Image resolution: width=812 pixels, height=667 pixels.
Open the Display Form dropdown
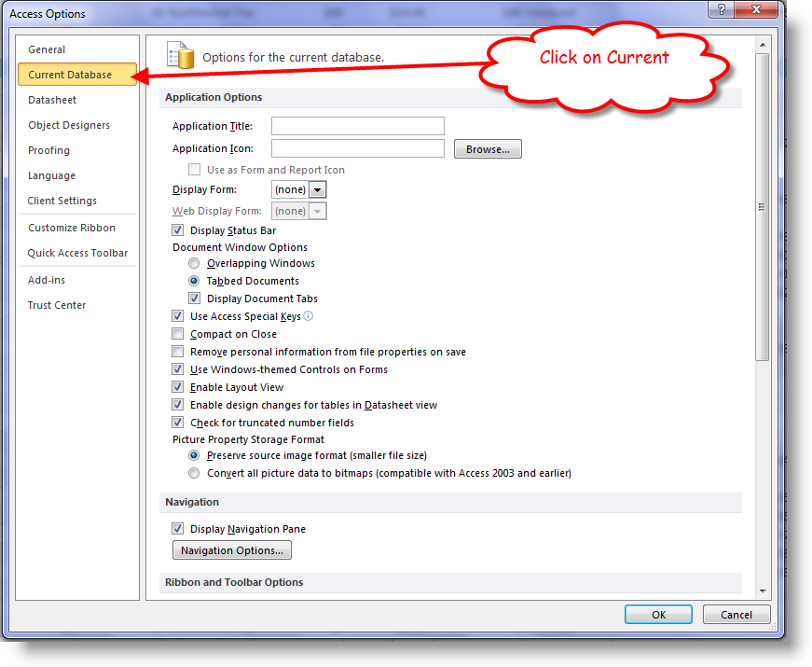pos(317,188)
